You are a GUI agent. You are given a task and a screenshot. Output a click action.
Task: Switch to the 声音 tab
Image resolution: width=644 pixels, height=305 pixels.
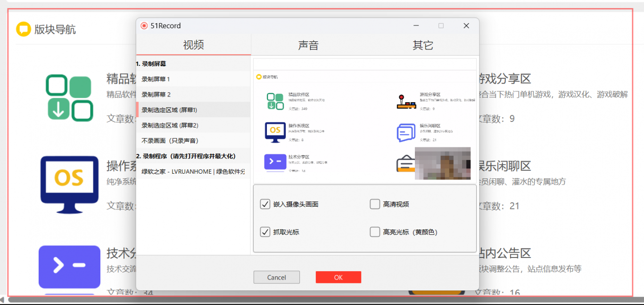tap(308, 45)
